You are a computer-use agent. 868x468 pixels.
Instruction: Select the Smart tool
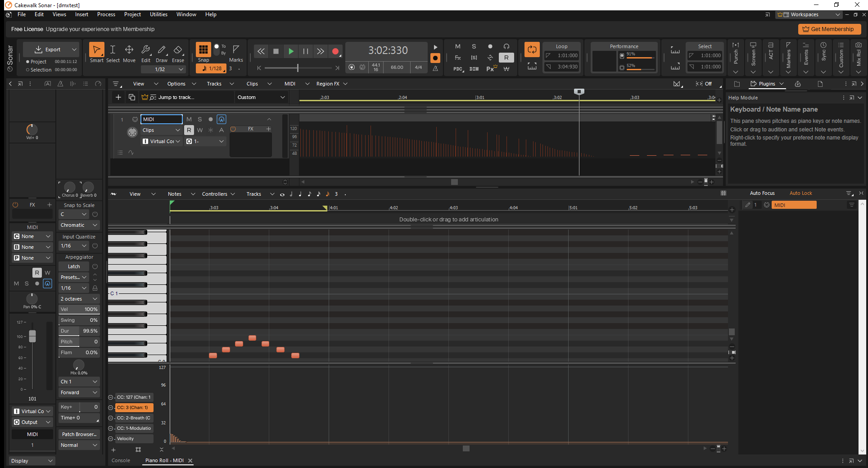[96, 50]
